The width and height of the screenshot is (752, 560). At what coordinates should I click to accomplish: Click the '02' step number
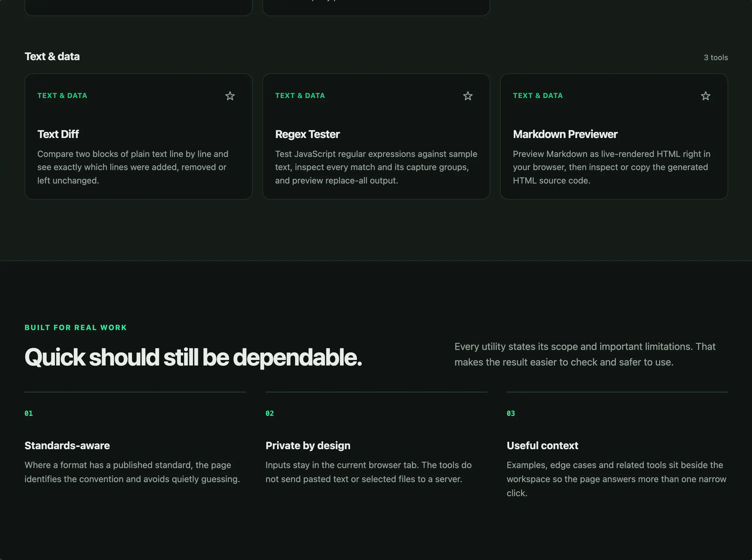[269, 413]
